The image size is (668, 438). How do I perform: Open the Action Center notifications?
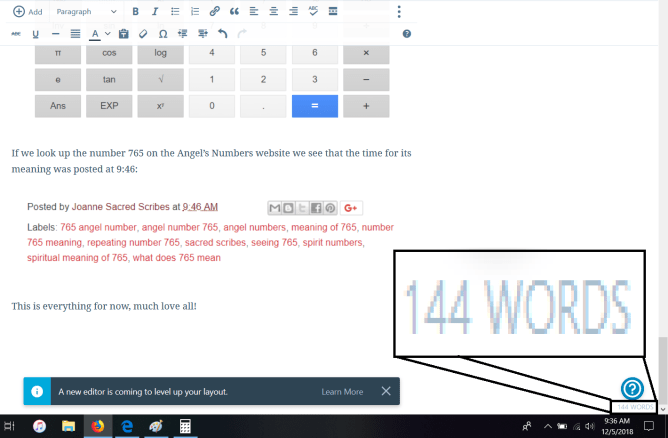[x=648, y=426]
